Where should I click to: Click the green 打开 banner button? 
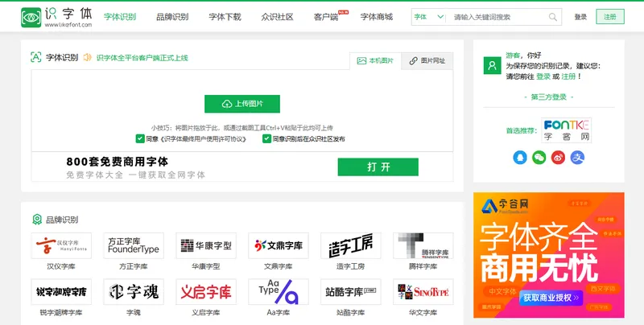pos(378,167)
